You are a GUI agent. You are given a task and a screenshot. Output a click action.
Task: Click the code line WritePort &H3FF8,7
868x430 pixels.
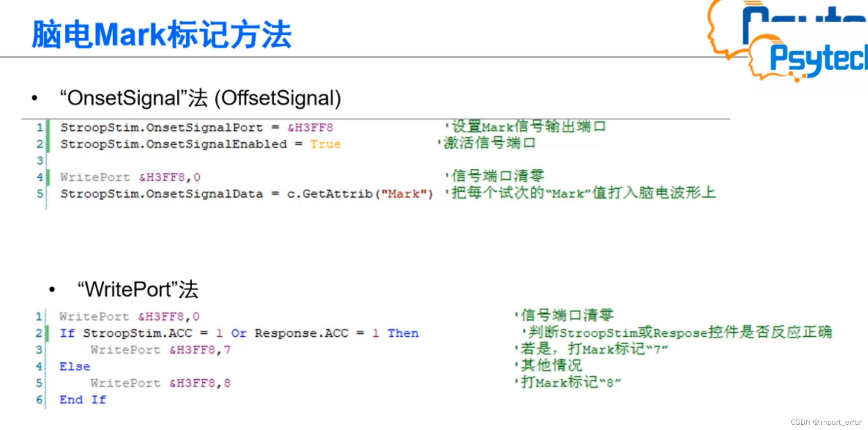click(161, 350)
